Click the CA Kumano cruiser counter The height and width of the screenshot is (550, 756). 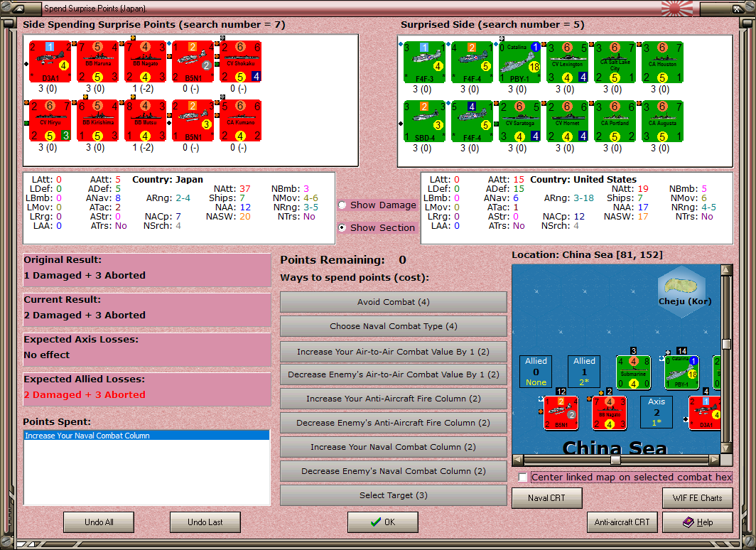tap(241, 121)
